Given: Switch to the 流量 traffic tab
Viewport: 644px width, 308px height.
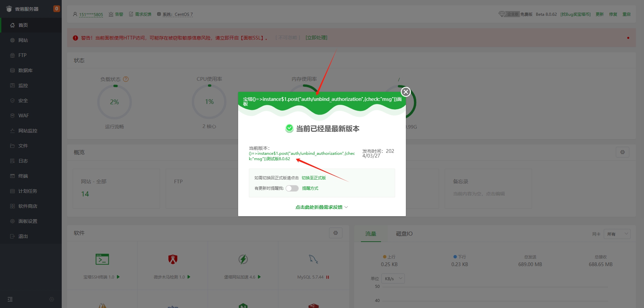Looking at the screenshot, I should pos(371,234).
